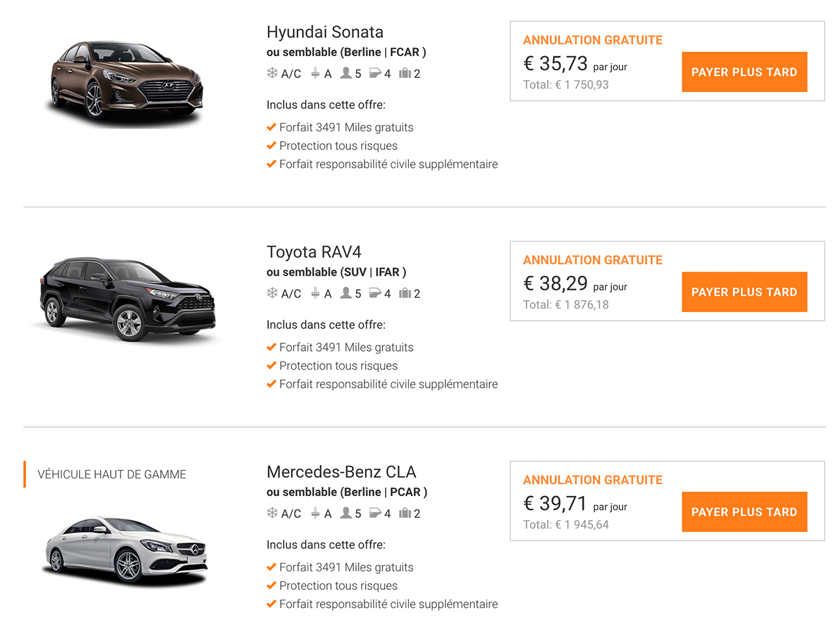Viewport: 835px width, 644px height.
Task: Select the Hyundai Sonata title
Action: click(x=325, y=32)
